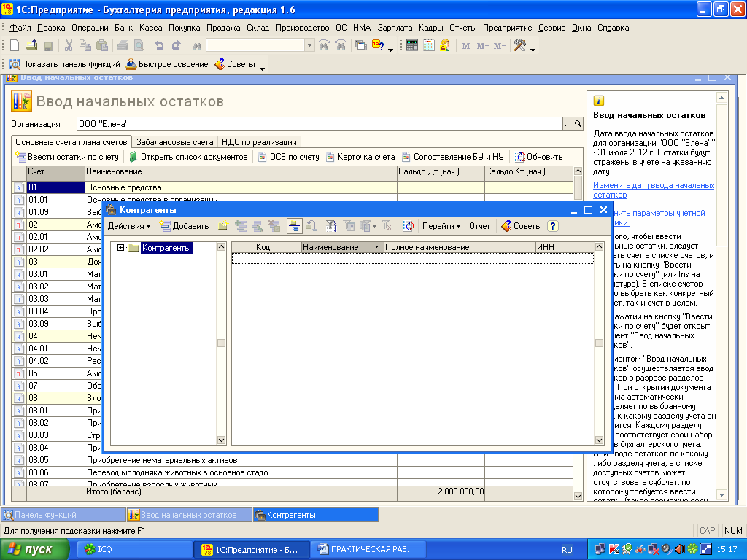Click Открыть список документов button
Image resolution: width=747 pixels, height=560 pixels.
point(189,157)
